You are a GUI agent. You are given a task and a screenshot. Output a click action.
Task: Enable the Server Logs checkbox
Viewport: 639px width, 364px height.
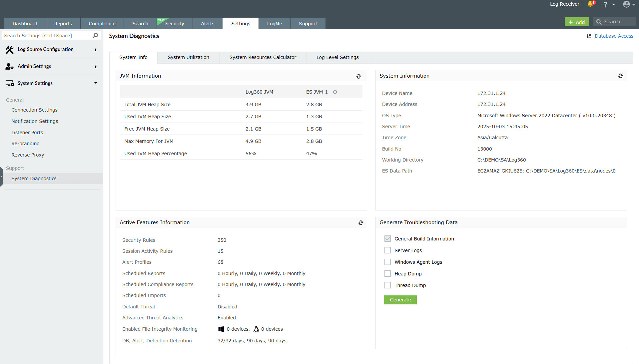[387, 250]
